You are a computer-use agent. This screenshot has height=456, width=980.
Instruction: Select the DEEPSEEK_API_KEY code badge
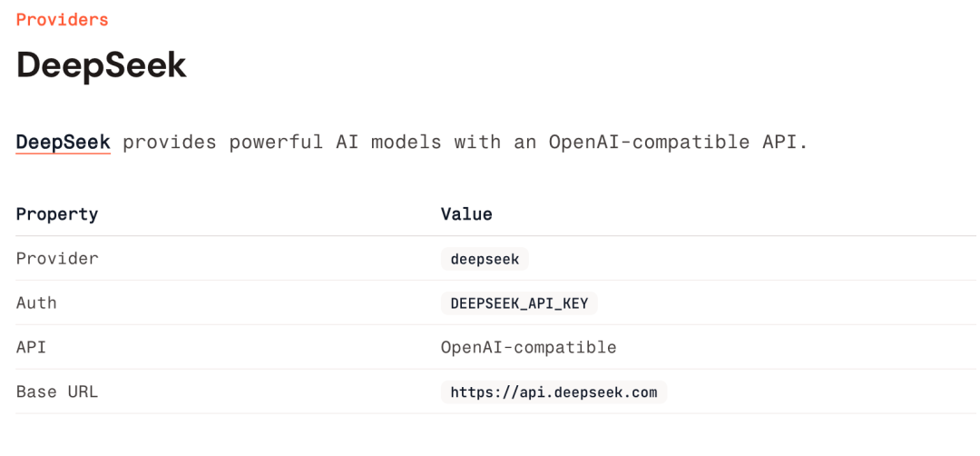point(518,303)
